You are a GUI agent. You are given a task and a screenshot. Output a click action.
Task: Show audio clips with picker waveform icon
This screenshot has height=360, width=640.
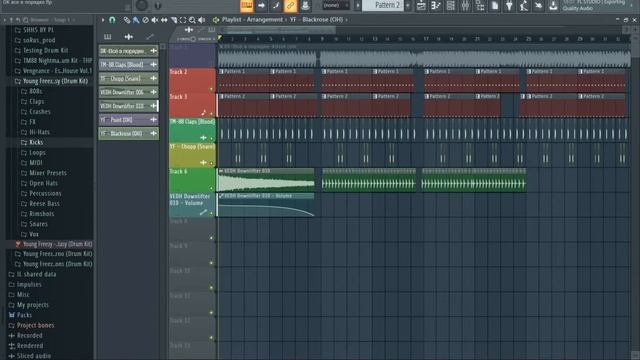[129, 37]
